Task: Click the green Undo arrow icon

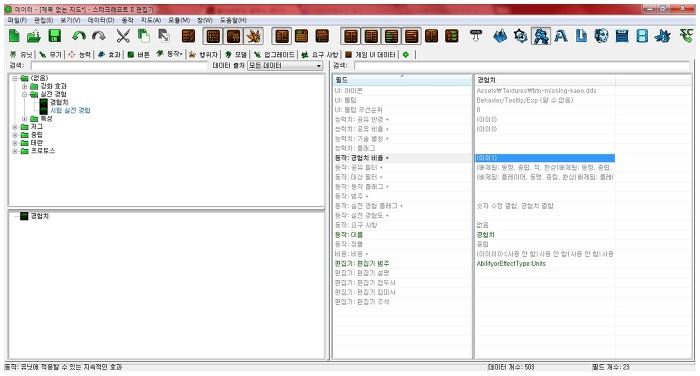Action: click(x=79, y=36)
